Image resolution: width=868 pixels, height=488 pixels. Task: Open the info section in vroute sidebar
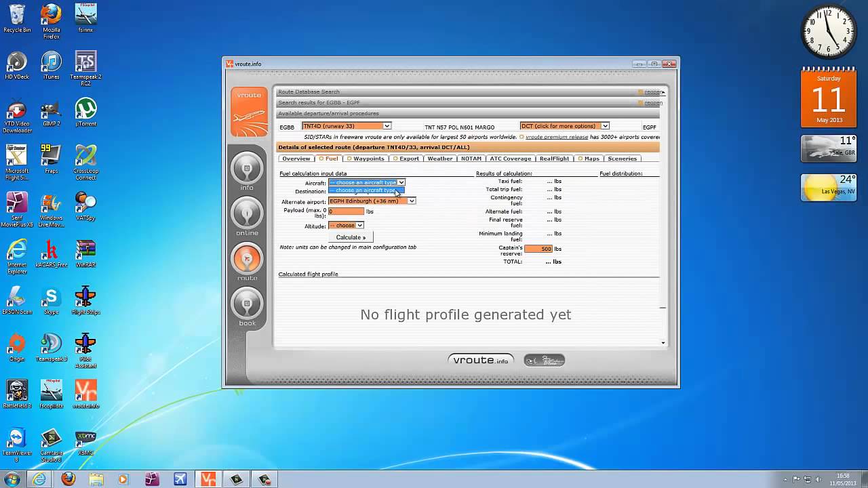[x=247, y=169]
